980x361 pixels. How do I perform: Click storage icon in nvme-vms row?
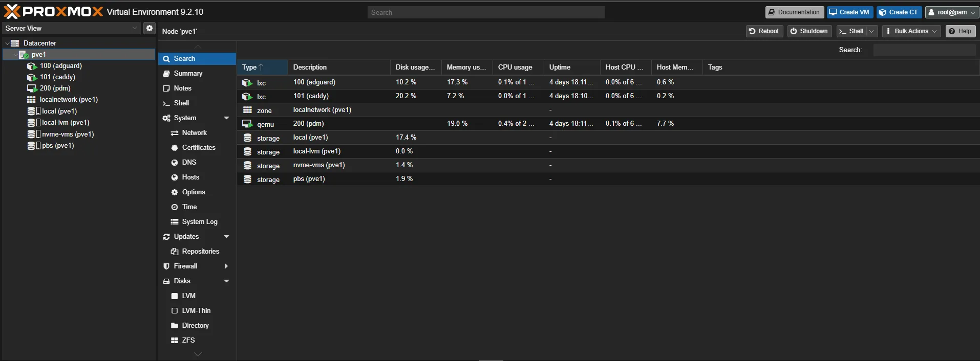pyautogui.click(x=247, y=165)
